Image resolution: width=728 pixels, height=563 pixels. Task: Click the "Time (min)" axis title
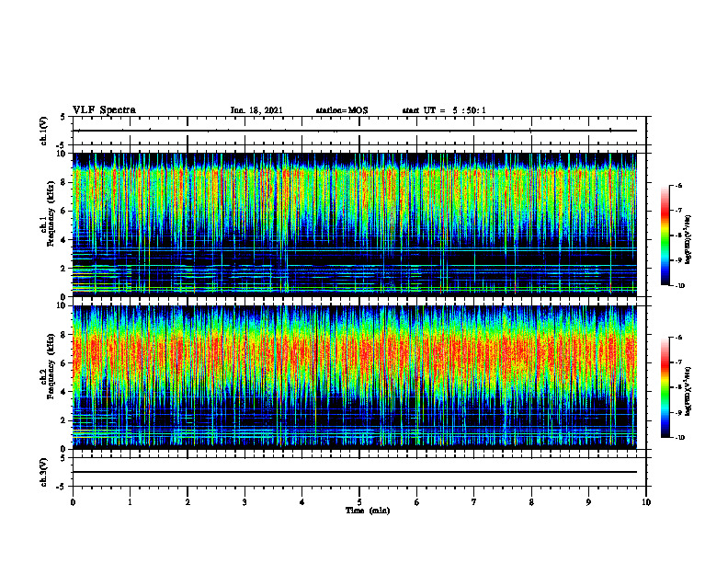click(x=368, y=511)
